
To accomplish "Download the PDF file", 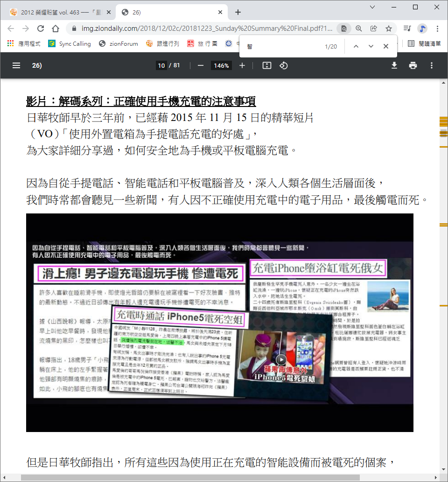I will point(394,65).
